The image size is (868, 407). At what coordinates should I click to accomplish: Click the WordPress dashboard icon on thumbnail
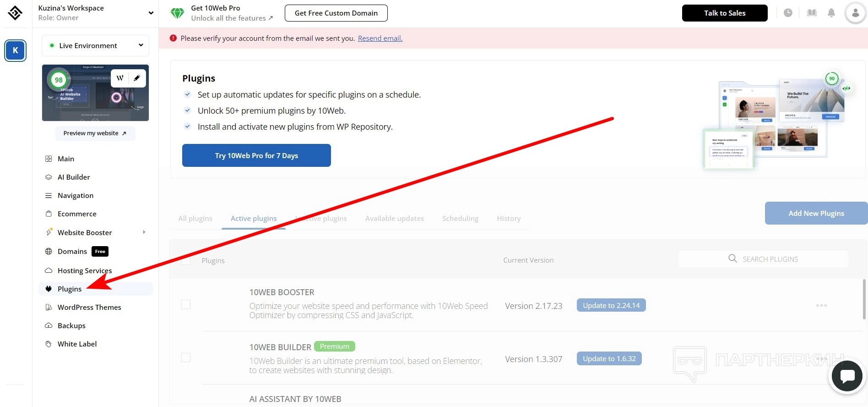(x=120, y=78)
